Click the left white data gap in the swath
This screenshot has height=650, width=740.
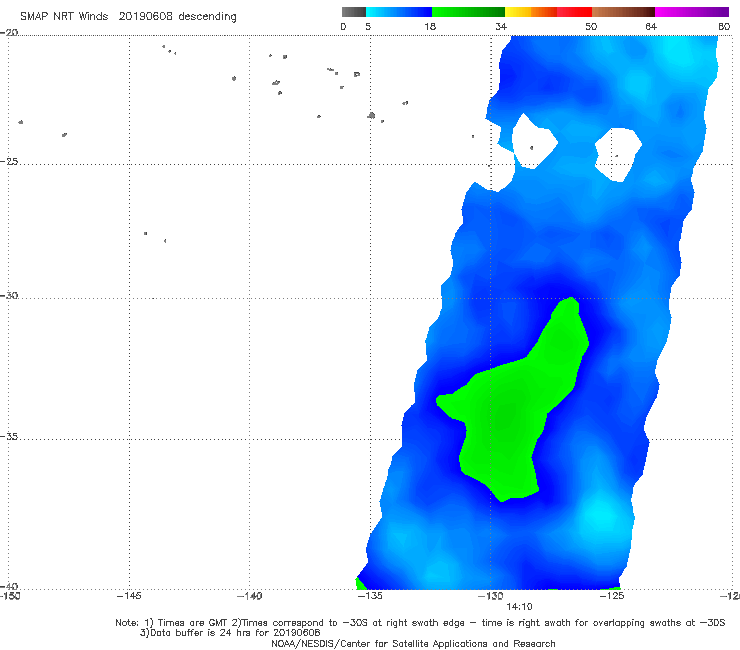[533, 142]
